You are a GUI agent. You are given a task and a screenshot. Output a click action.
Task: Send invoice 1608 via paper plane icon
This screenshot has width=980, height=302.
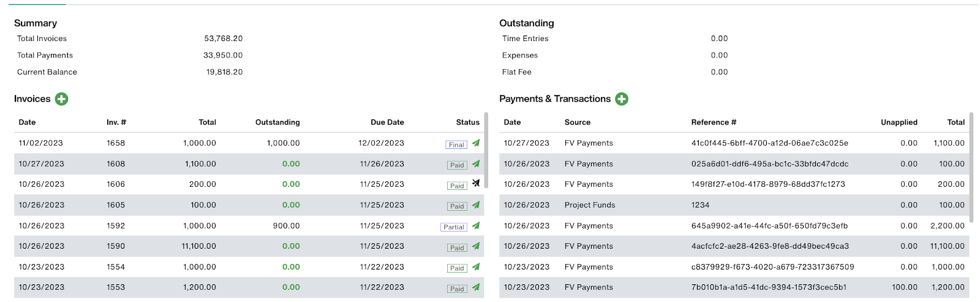476,164
